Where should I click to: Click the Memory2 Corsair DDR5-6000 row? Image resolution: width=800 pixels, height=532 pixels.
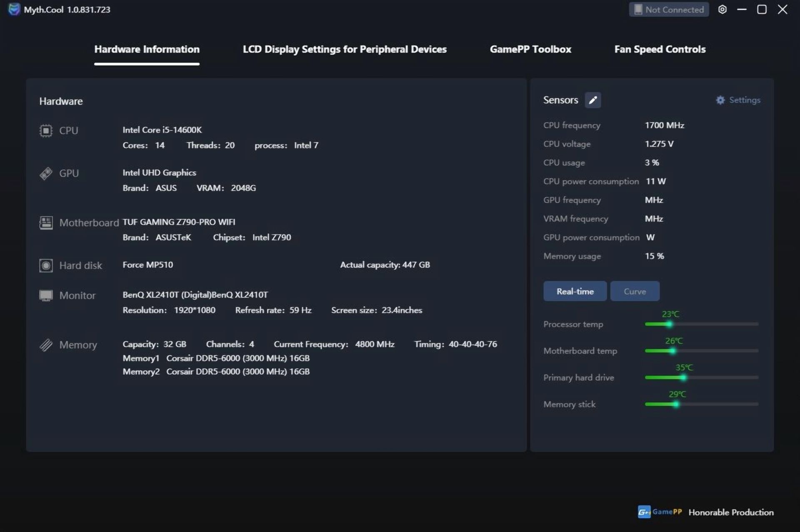click(216, 372)
